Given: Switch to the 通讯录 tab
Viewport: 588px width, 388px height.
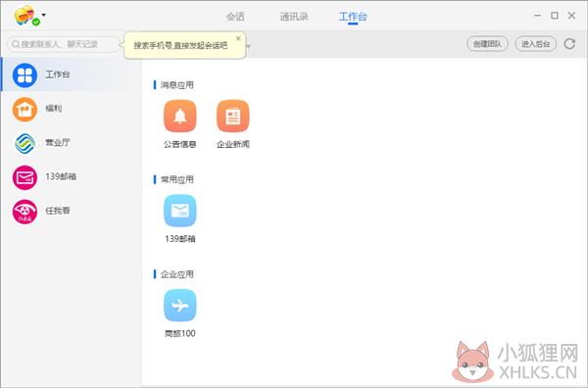Looking at the screenshot, I should click(294, 17).
